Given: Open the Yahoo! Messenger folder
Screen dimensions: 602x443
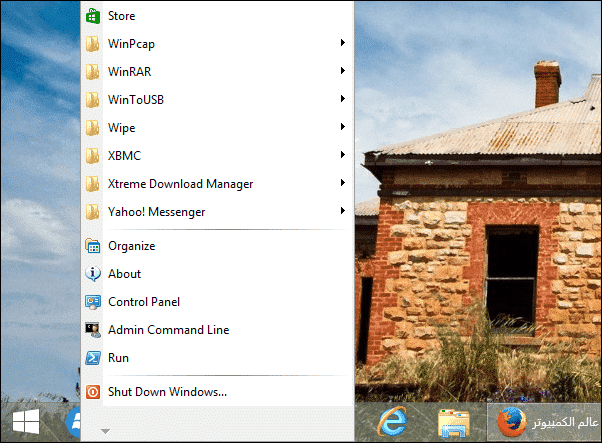Looking at the screenshot, I should coord(157,212).
